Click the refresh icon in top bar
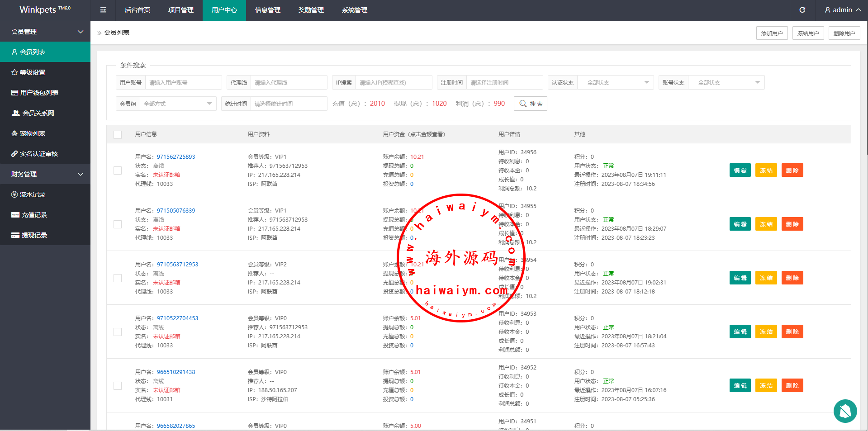 (802, 10)
